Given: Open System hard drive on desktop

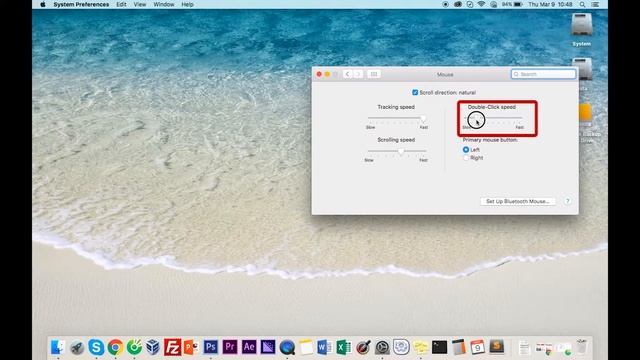Looking at the screenshot, I should [x=582, y=30].
